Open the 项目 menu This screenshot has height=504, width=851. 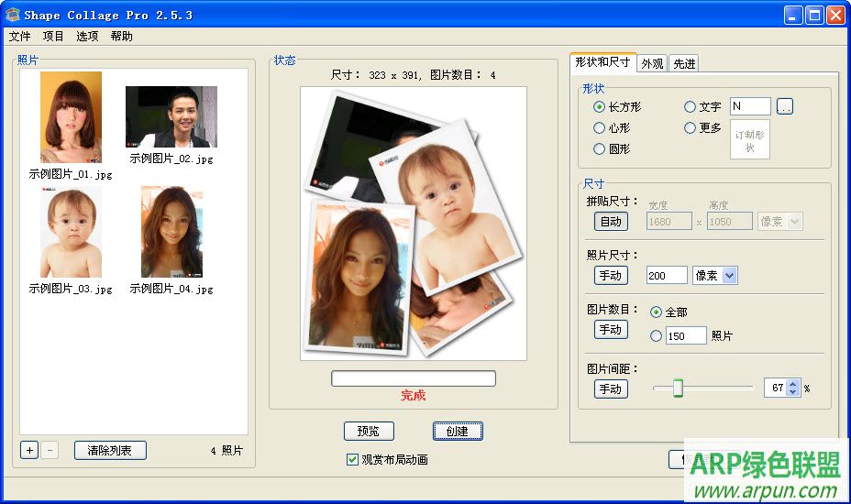[x=53, y=37]
